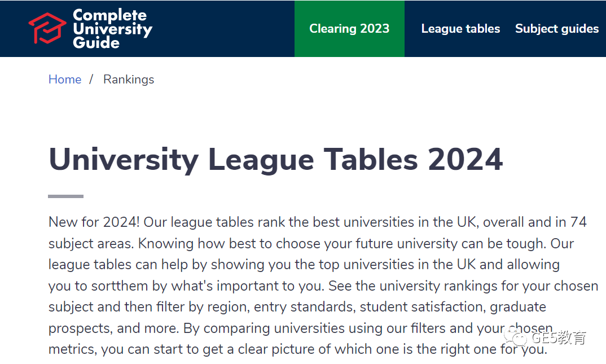This screenshot has height=364, width=606.
Task: Click the Rankings breadcrumb item
Action: coord(129,80)
